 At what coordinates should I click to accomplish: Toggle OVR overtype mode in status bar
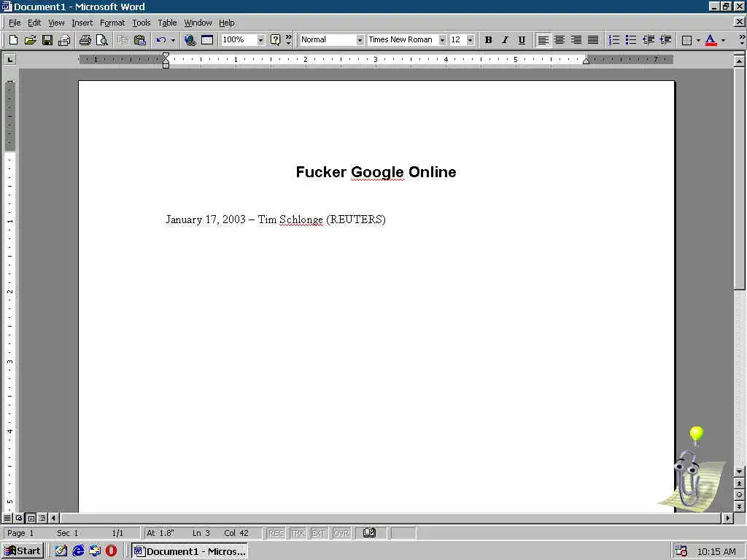pyautogui.click(x=341, y=533)
